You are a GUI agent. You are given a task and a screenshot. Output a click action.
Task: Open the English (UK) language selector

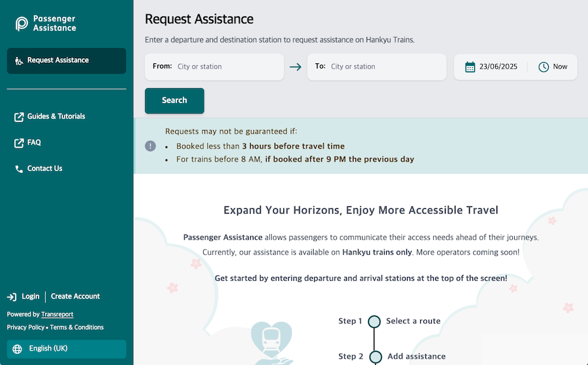[67, 349]
